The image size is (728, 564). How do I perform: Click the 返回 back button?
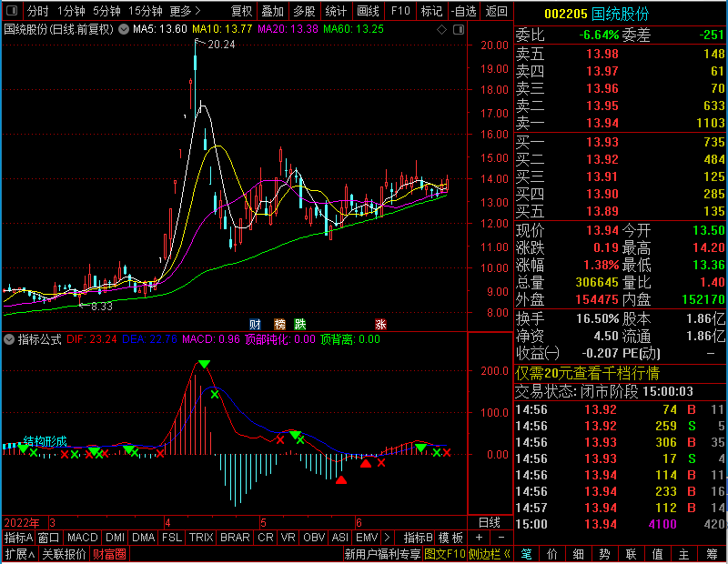[x=496, y=11]
